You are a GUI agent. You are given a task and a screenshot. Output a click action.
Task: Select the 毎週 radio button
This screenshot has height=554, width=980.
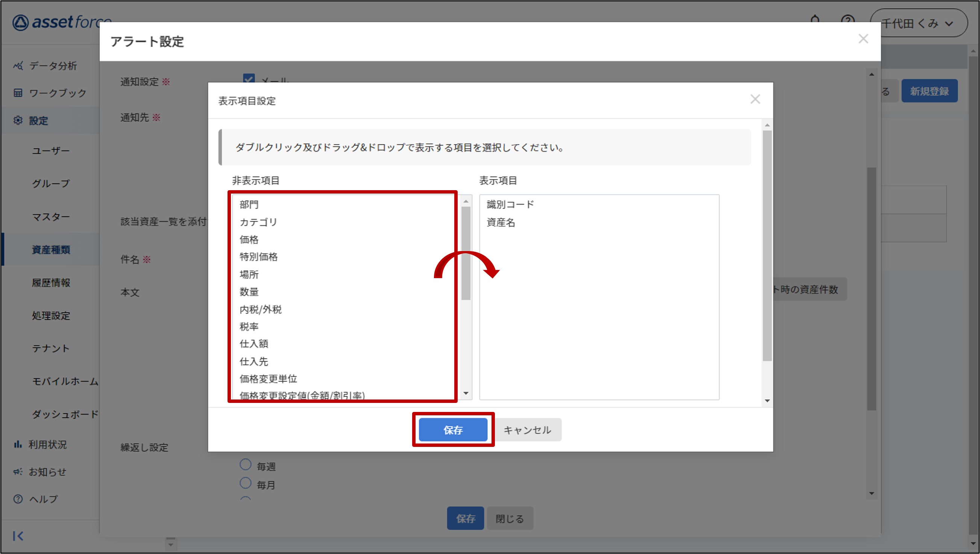coord(246,465)
